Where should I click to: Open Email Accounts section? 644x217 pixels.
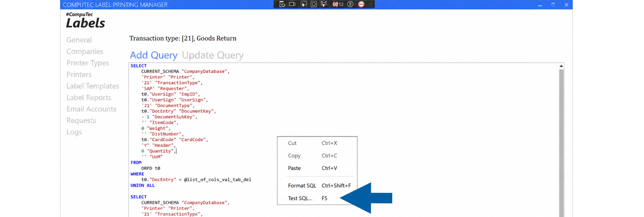(x=91, y=109)
